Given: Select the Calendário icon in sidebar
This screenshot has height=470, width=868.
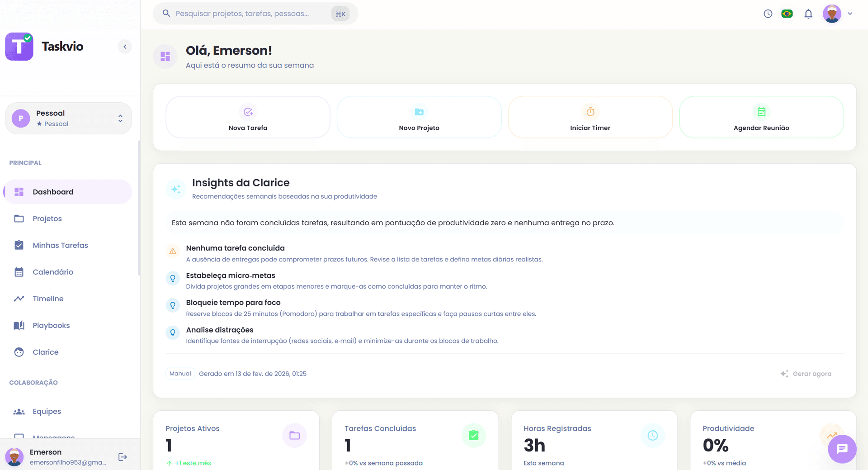Looking at the screenshot, I should [19, 272].
